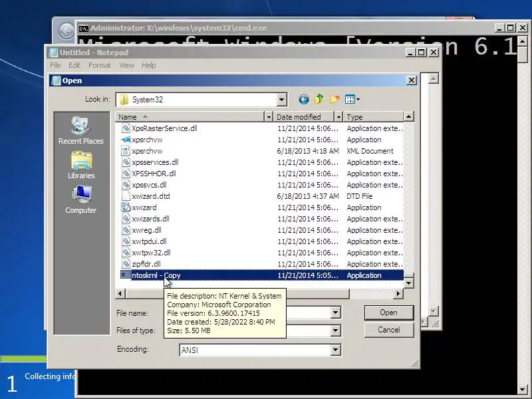This screenshot has width=532, height=399.
Task: Select the file name xwtpdui.dll
Action: tap(149, 241)
